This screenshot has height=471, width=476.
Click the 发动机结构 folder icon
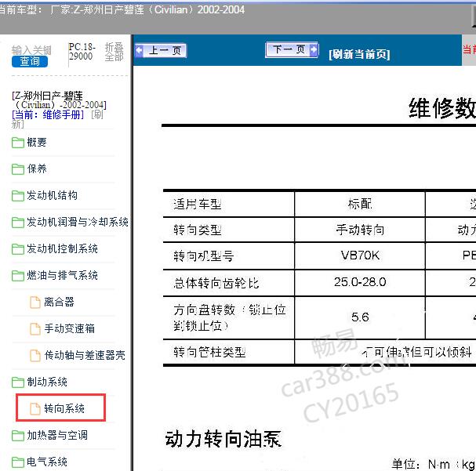coord(18,196)
